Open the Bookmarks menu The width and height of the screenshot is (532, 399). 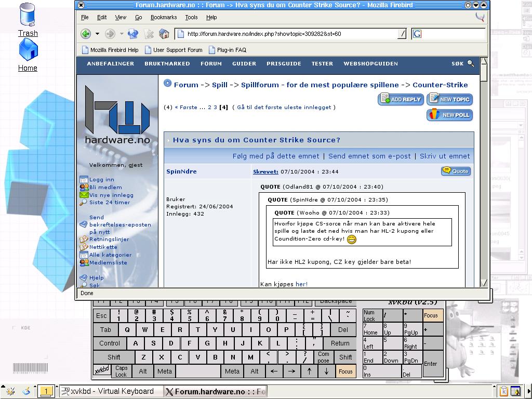164,17
